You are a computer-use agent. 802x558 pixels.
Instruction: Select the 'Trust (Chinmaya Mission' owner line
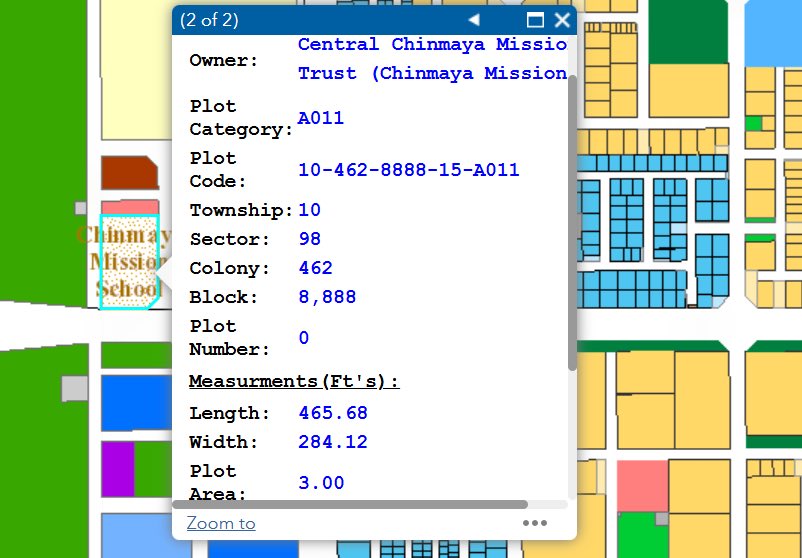tap(432, 73)
